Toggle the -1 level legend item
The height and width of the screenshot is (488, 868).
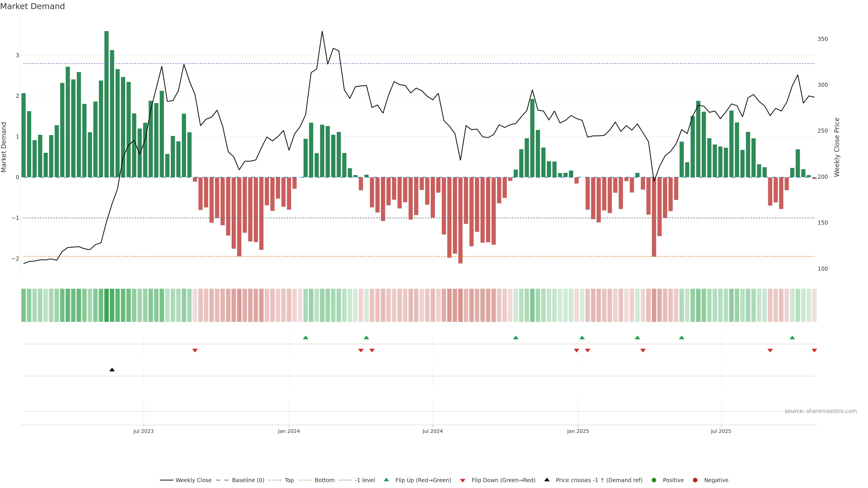click(365, 480)
